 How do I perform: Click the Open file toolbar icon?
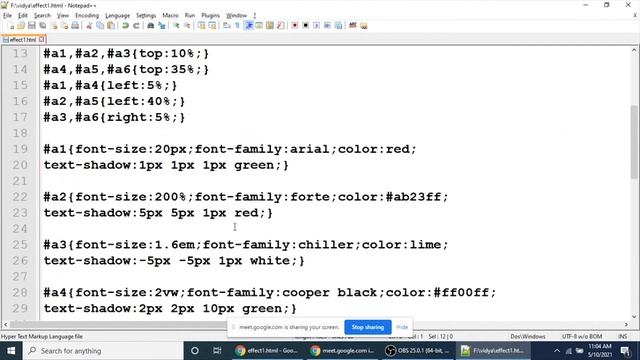(x=21, y=26)
